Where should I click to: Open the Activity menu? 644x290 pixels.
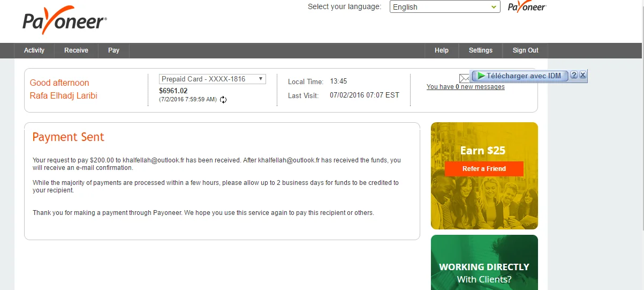pos(34,50)
